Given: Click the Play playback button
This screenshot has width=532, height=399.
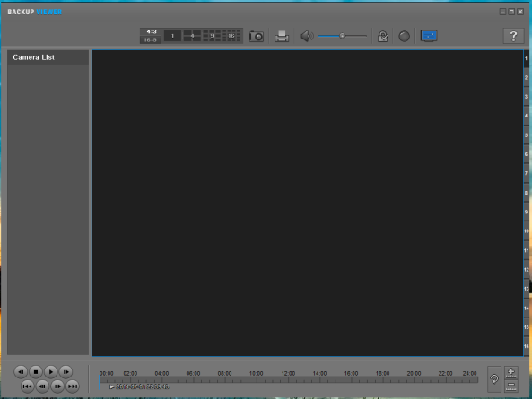Looking at the screenshot, I should click(x=51, y=372).
